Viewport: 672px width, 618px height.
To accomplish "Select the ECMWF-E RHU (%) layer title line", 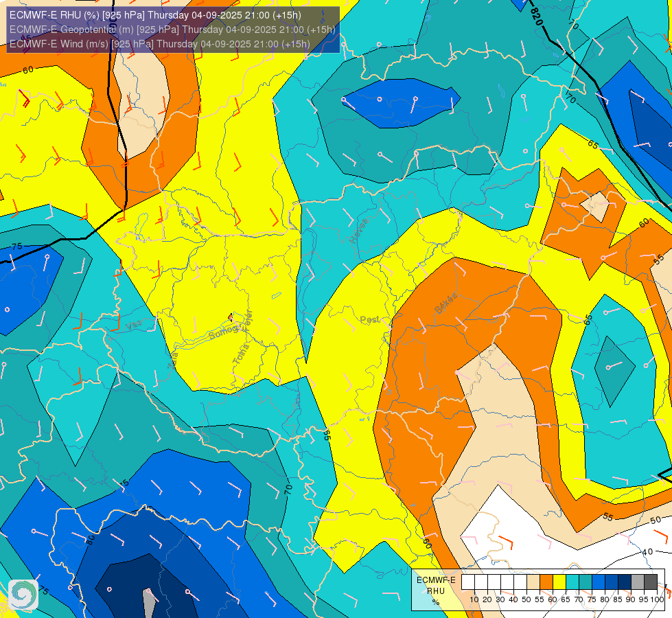I will pos(155,15).
